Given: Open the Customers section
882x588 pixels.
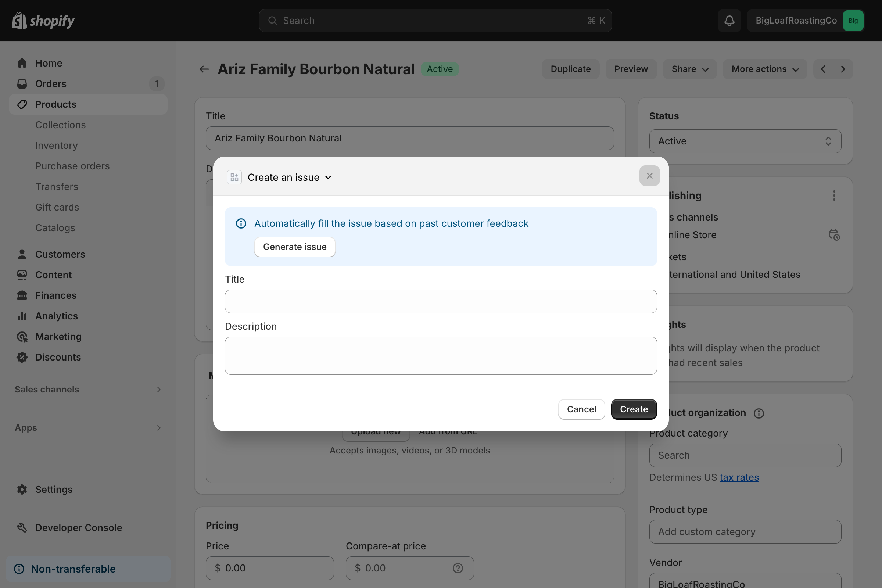Looking at the screenshot, I should tap(60, 254).
